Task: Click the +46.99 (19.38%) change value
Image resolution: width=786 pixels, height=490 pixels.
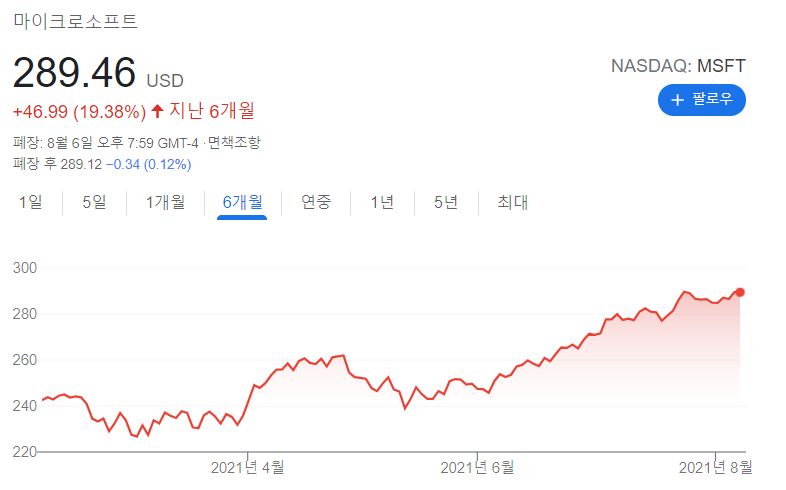Action: [x=79, y=112]
